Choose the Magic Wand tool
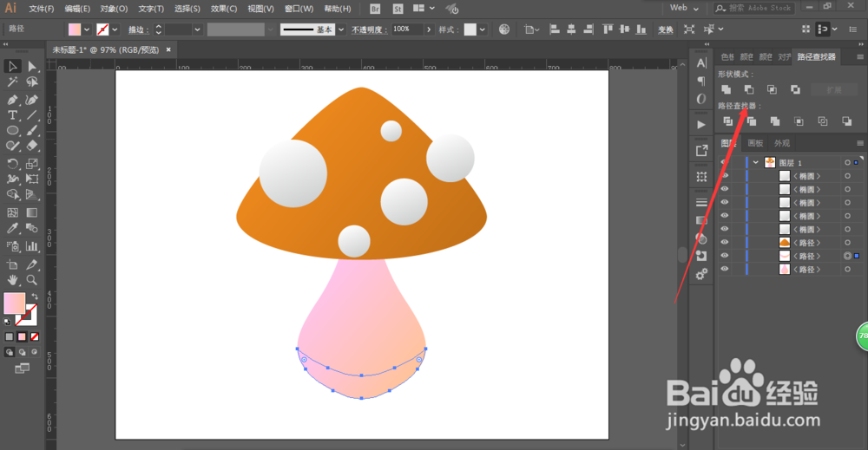This screenshot has height=450, width=868. [12, 82]
